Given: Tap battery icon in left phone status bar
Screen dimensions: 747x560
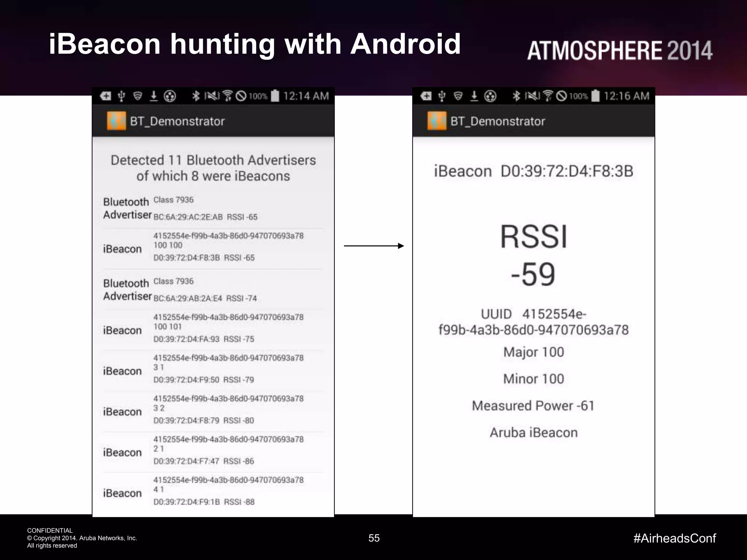Looking at the screenshot, I should point(275,96).
